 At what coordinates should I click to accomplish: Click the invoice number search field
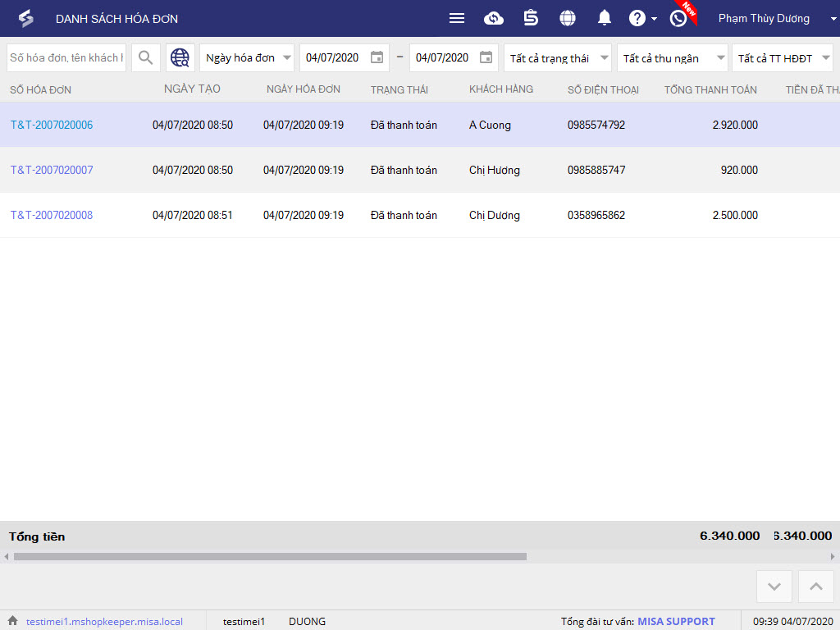click(x=66, y=57)
